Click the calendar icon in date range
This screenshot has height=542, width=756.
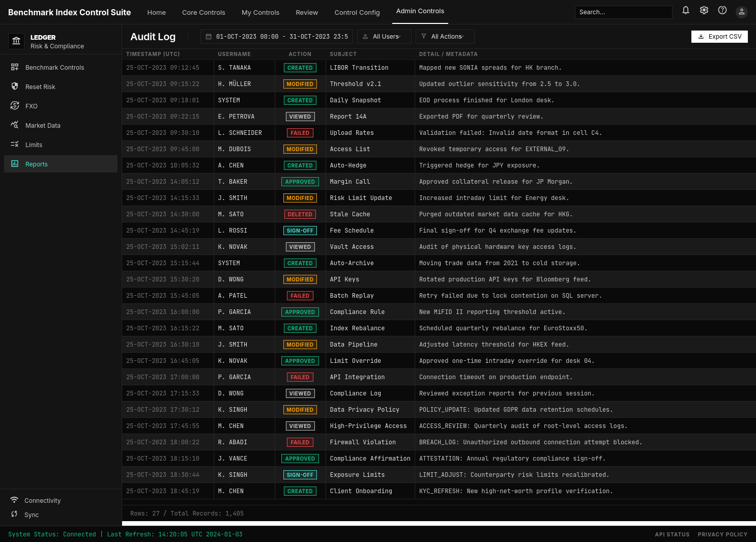coord(209,37)
